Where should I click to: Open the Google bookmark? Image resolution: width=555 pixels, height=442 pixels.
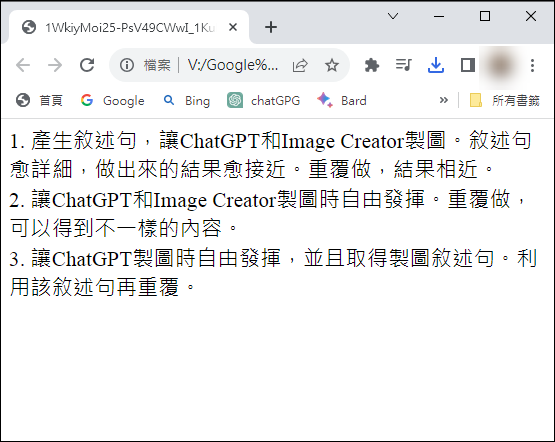tap(113, 101)
